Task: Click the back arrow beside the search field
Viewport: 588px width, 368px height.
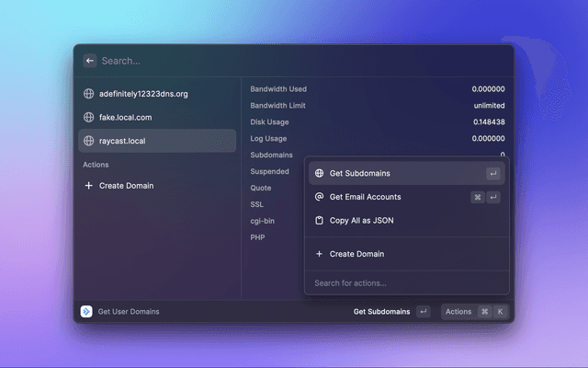Action: click(x=90, y=61)
